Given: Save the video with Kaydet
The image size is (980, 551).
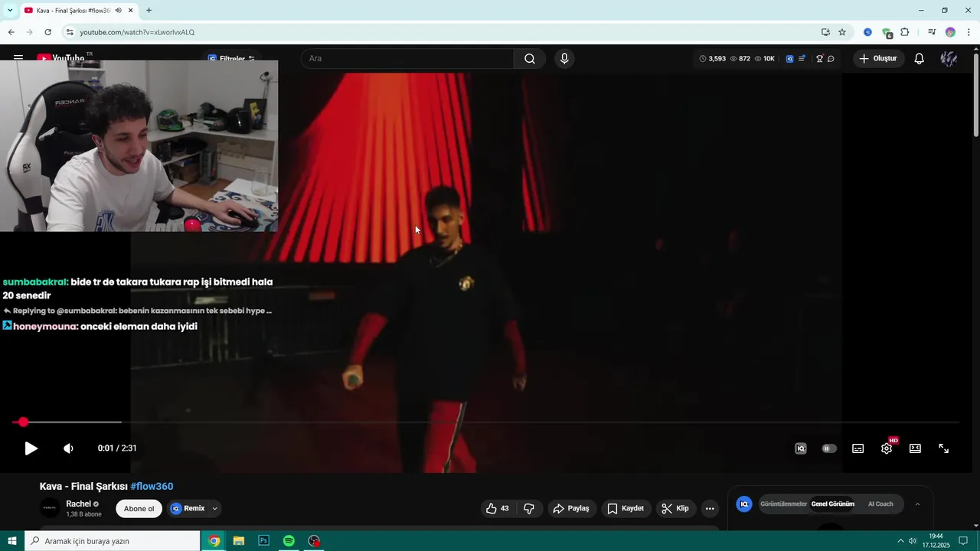Looking at the screenshot, I should [x=626, y=508].
